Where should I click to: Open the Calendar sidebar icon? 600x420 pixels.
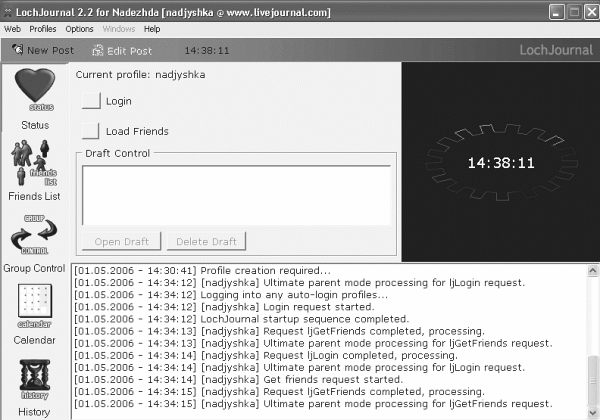pyautogui.click(x=34, y=306)
